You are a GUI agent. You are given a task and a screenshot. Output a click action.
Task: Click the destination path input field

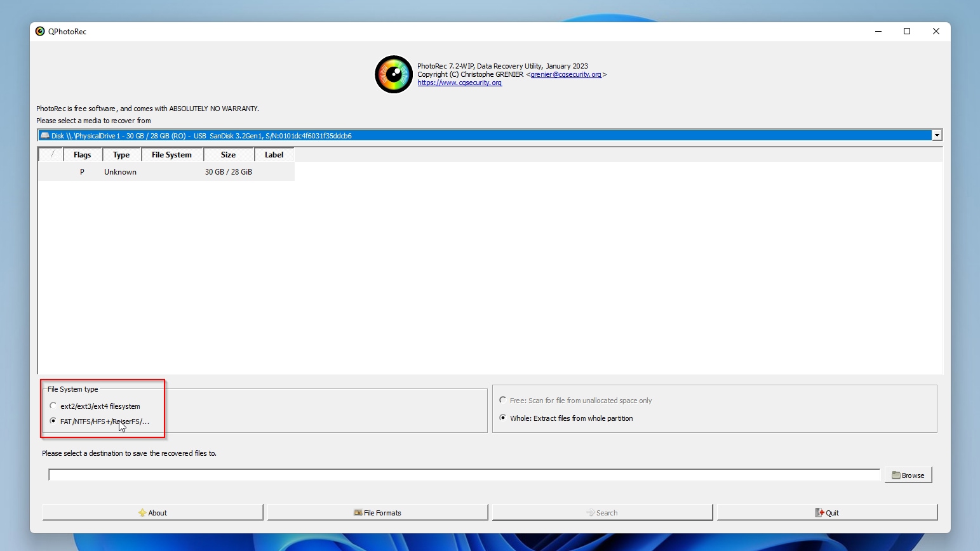[464, 474]
